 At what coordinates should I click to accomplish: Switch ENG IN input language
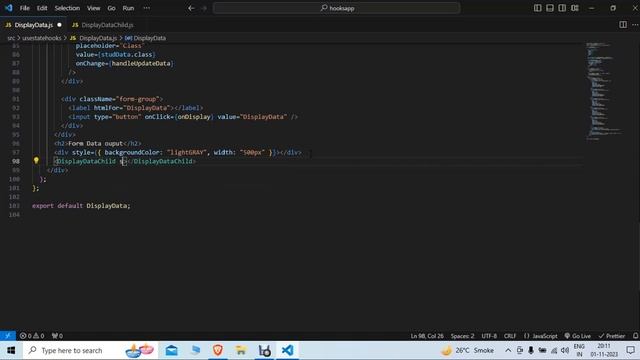click(x=579, y=350)
